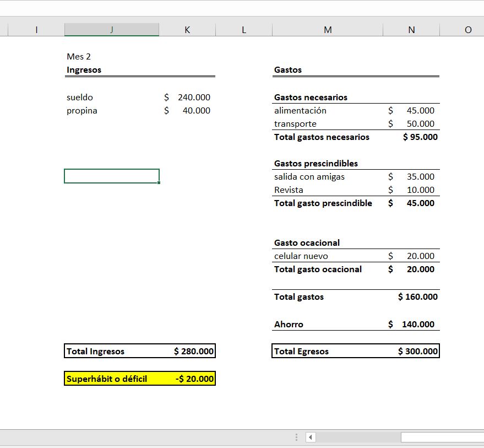Screen dimensions: 484x448
Task: Click the selected empty cell in column J
Action: click(112, 176)
